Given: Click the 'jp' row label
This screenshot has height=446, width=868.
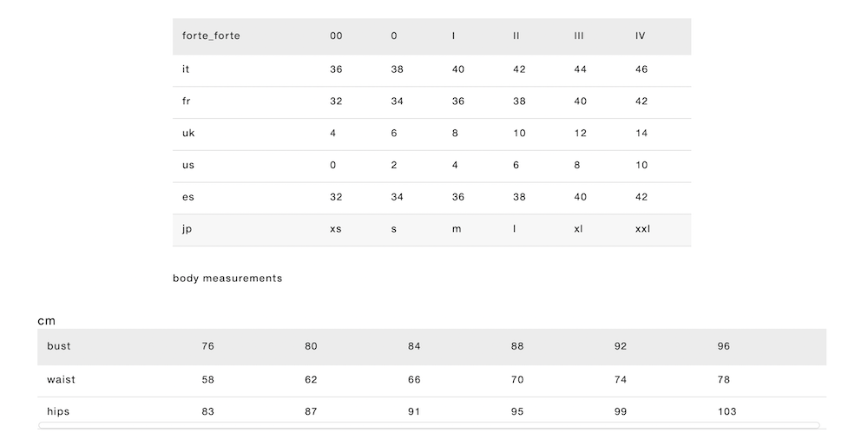Looking at the screenshot, I should [x=187, y=230].
